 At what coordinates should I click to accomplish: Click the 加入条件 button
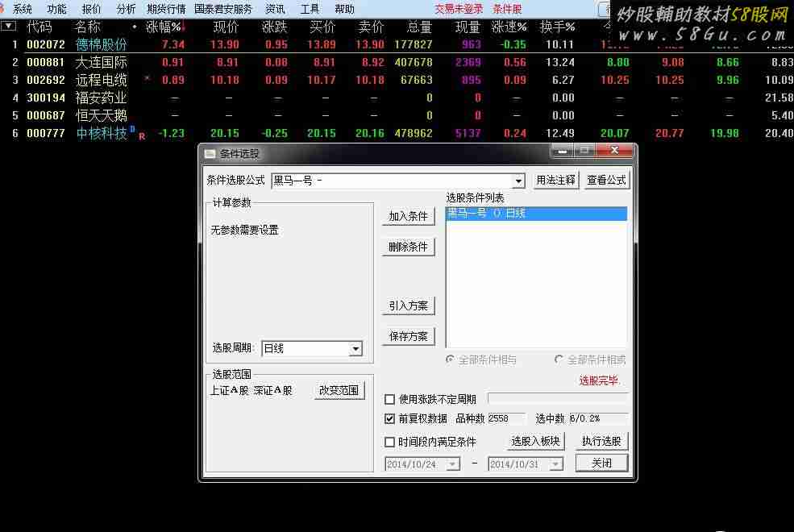408,216
